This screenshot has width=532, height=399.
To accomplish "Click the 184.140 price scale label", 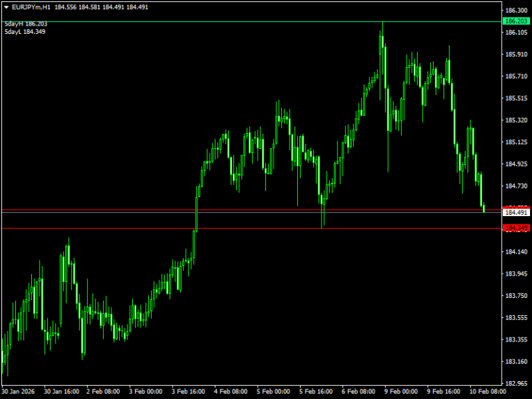I will tap(516, 251).
